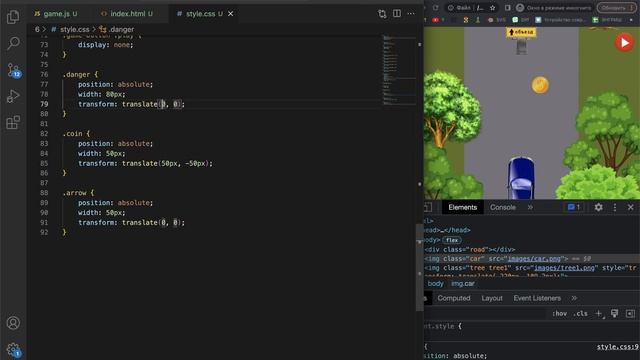
Task: Toggle the DevTools device toolbar icon
Action: tap(428, 207)
